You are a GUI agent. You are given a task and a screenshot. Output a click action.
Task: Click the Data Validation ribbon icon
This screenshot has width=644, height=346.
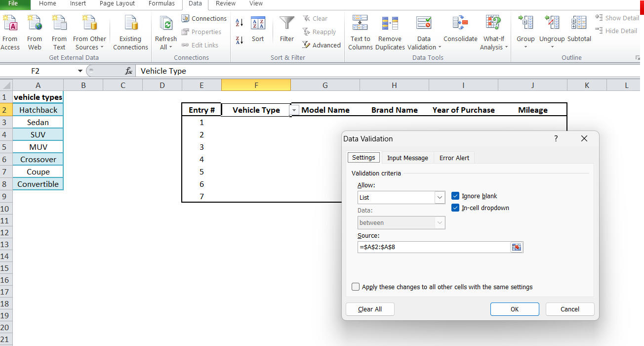pyautogui.click(x=424, y=23)
